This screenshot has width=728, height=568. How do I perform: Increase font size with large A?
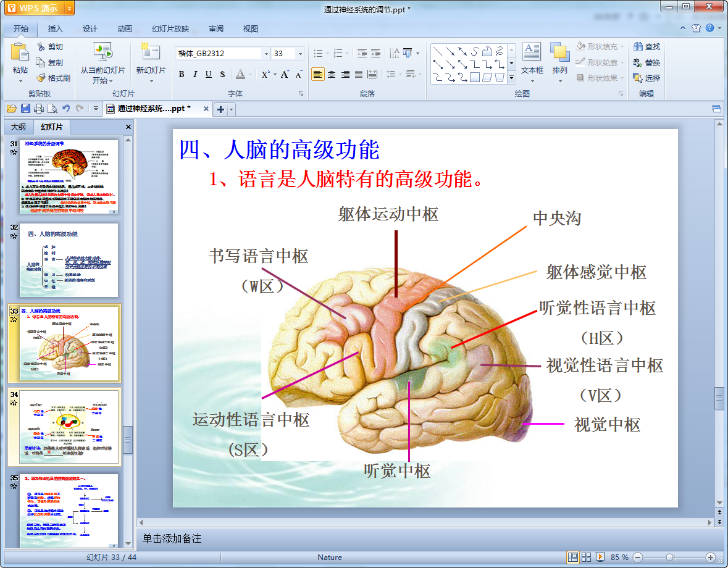click(x=284, y=74)
